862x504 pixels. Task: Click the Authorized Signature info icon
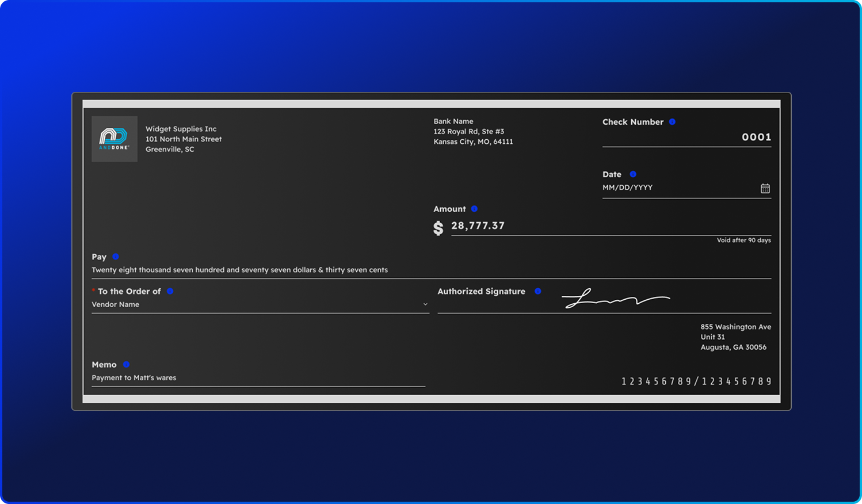pos(538,292)
